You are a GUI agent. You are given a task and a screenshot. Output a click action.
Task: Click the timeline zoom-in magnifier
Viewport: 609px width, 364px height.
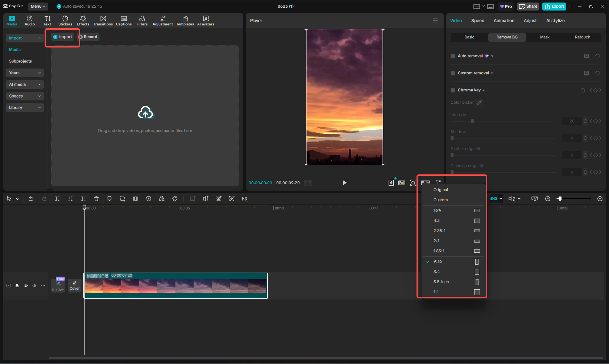click(x=600, y=199)
